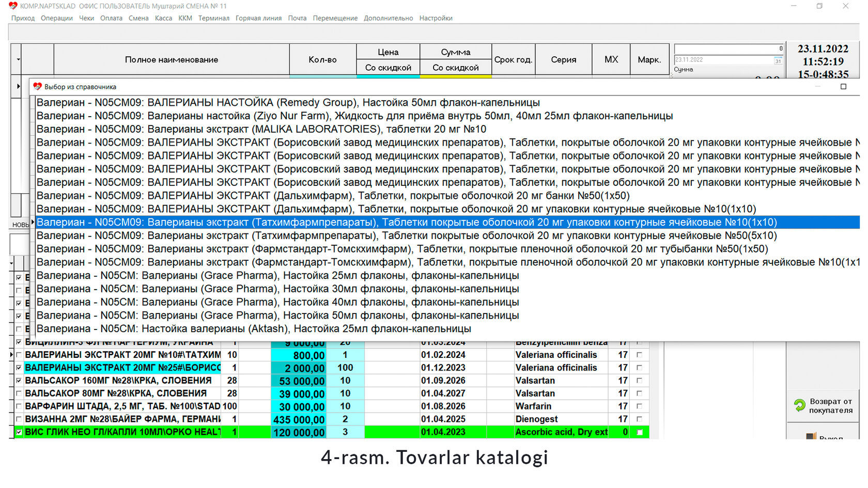Select 'Настойка валерианы (Aktash)' entry

(x=447, y=329)
